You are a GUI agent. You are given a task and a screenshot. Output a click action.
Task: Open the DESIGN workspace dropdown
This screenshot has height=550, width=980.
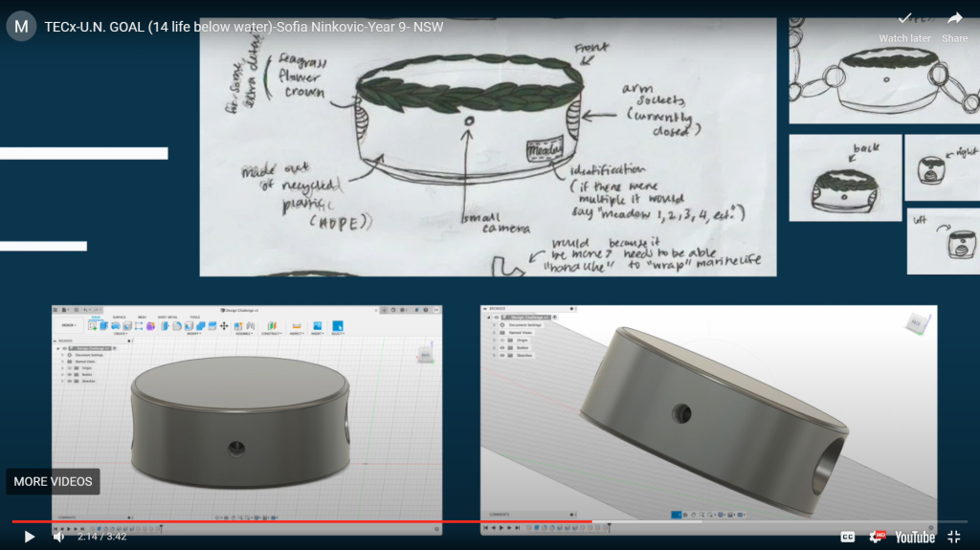[69, 325]
